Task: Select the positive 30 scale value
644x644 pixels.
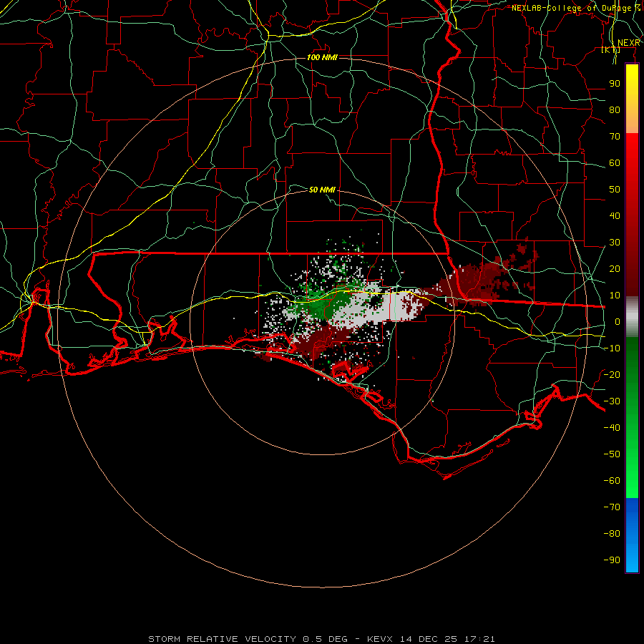Action: click(x=615, y=243)
